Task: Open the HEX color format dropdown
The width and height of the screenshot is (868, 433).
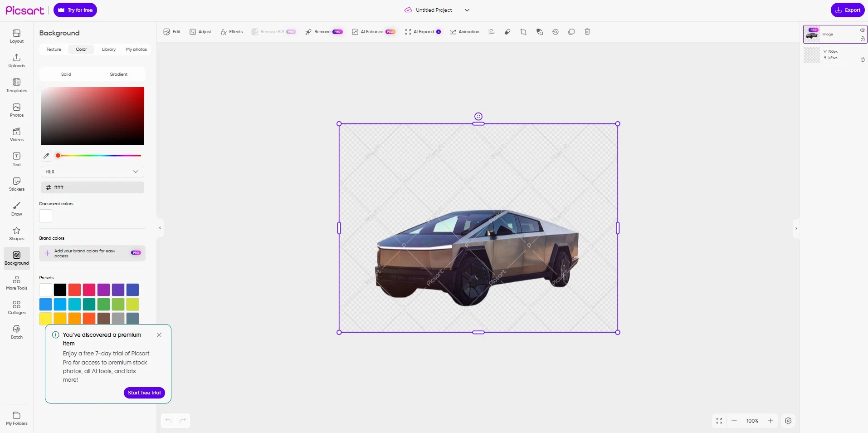Action: pyautogui.click(x=93, y=172)
